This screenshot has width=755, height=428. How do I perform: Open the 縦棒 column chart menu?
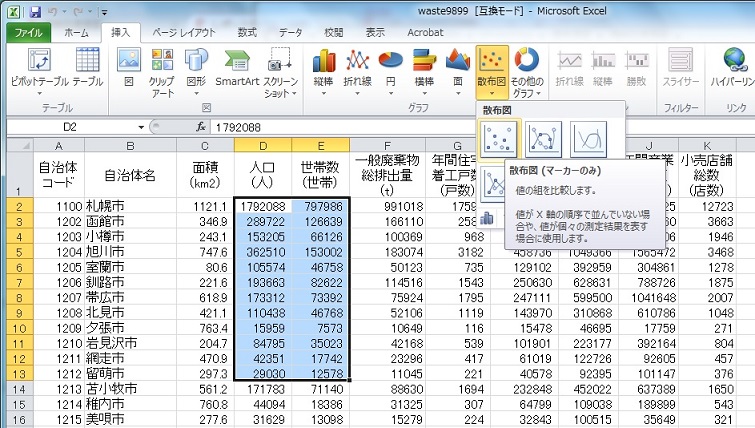324,72
